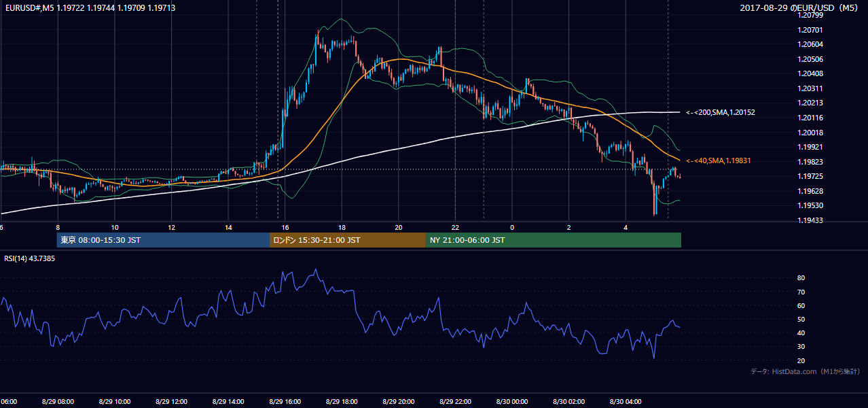
Task: Click hour tick 12 on price chart
Action: tap(171, 227)
